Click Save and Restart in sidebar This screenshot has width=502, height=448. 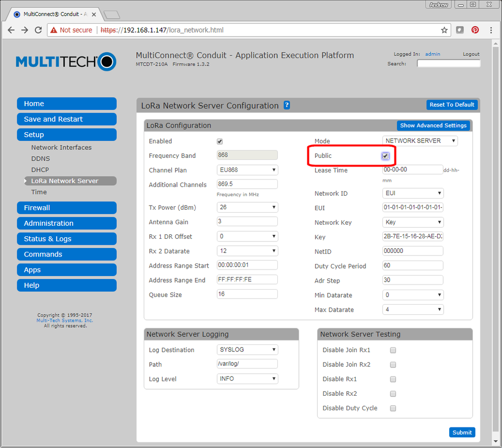pos(67,119)
